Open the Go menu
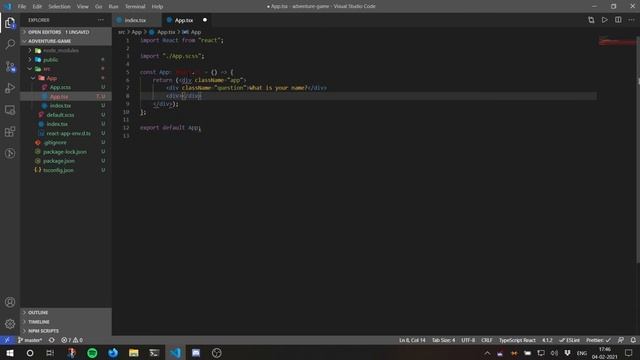Screen dimensions: 640x360 [x=98, y=7]
